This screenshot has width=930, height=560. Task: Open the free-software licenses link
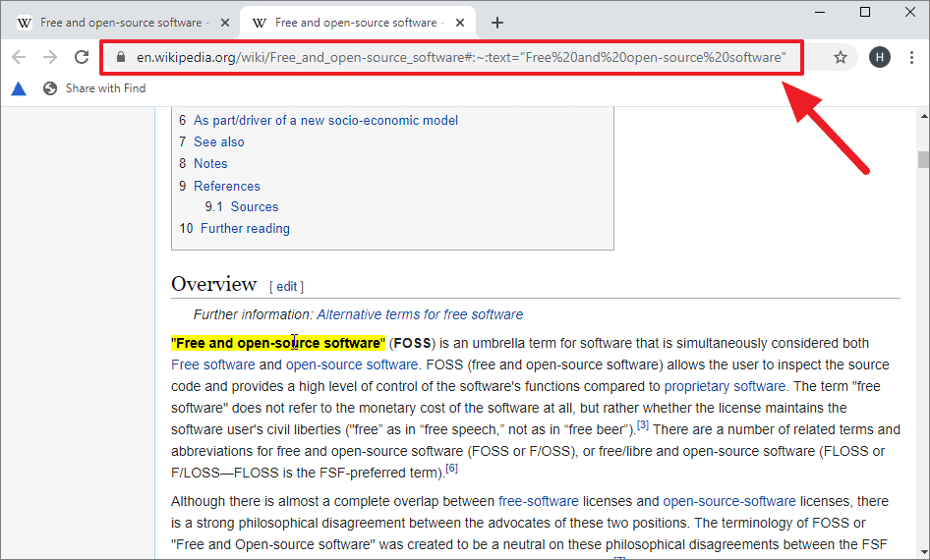(539, 501)
